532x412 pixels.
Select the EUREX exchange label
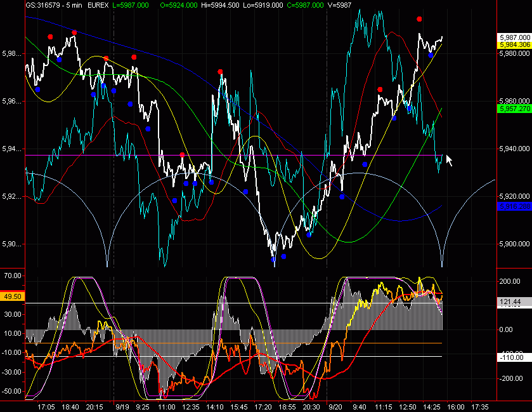click(x=98, y=5)
